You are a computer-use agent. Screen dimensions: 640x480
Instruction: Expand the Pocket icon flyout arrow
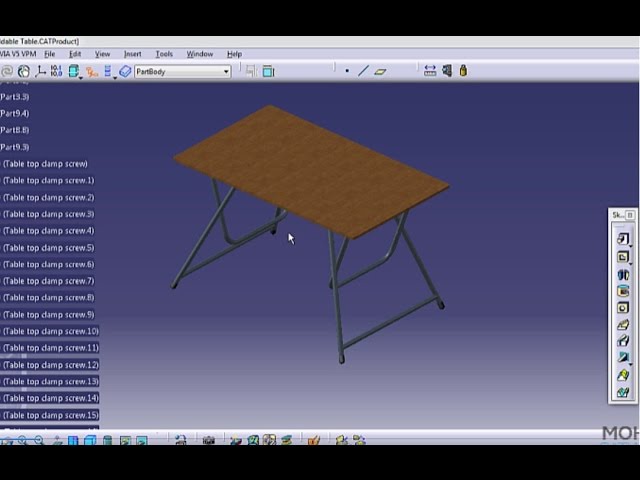[631, 264]
